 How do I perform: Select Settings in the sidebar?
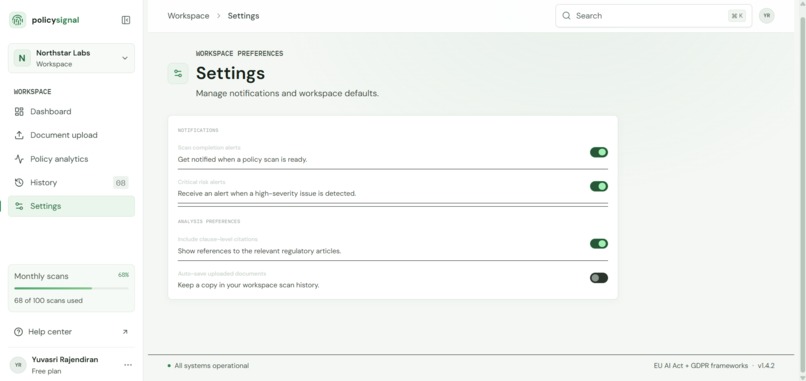pos(71,206)
